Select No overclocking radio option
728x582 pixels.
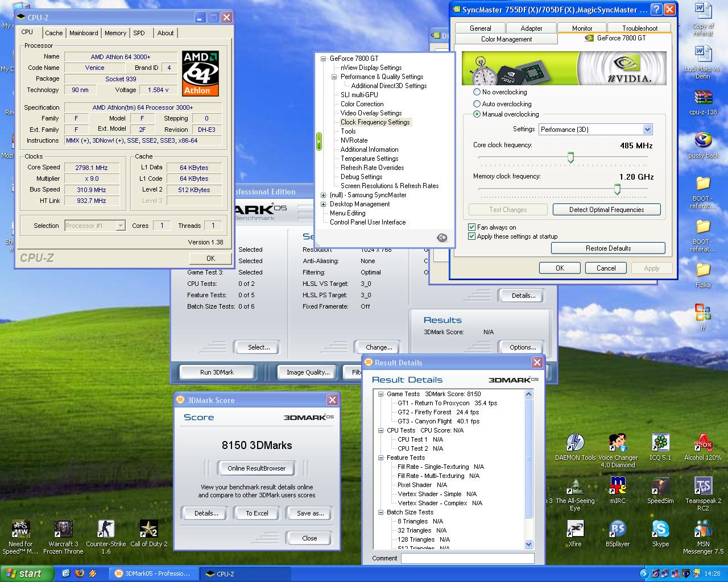tap(477, 92)
